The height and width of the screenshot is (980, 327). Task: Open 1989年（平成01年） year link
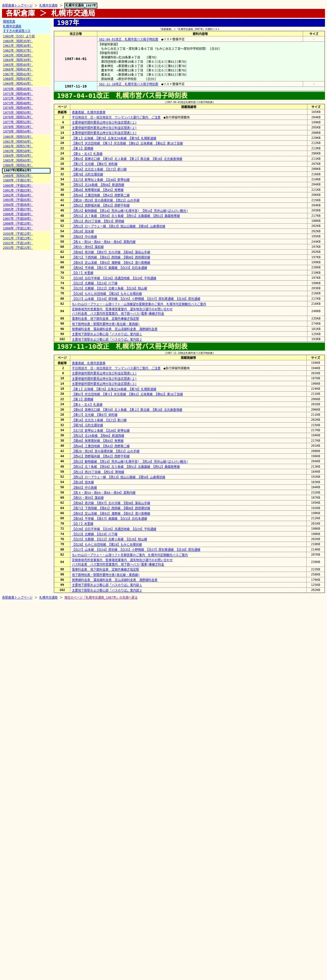pos(18,181)
